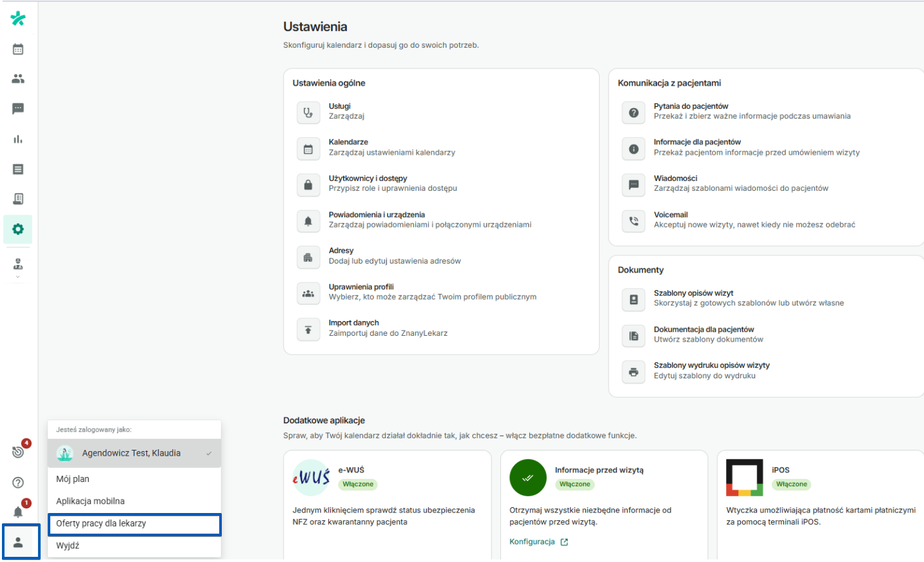
Task: Select account Agendowicz Test, Klaudia
Action: coord(134,453)
